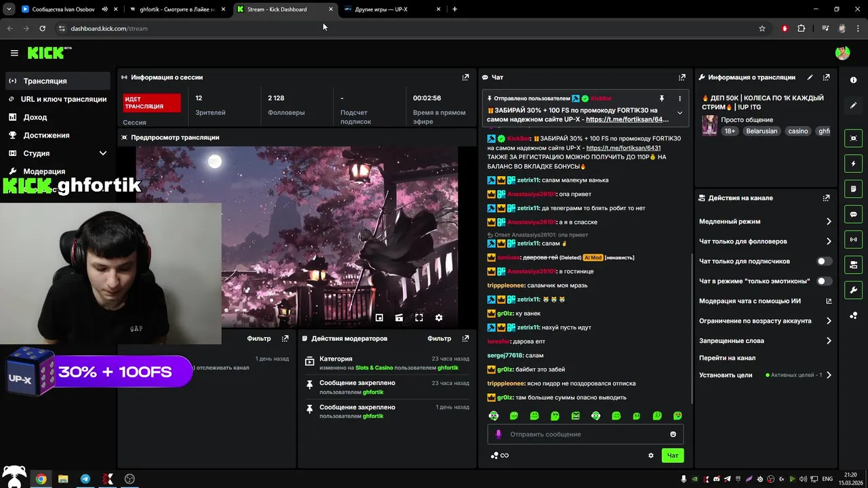Open File Explorer from the Windows taskbar

(x=63, y=479)
